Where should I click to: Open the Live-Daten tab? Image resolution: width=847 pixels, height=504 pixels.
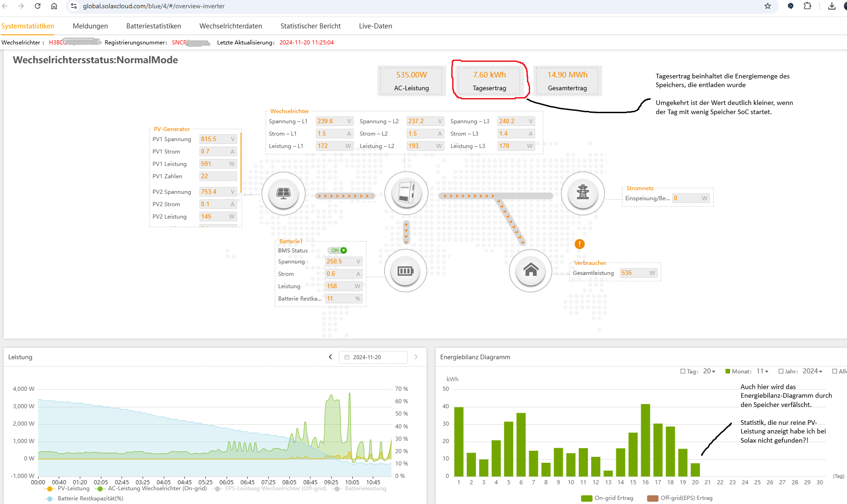coord(375,26)
